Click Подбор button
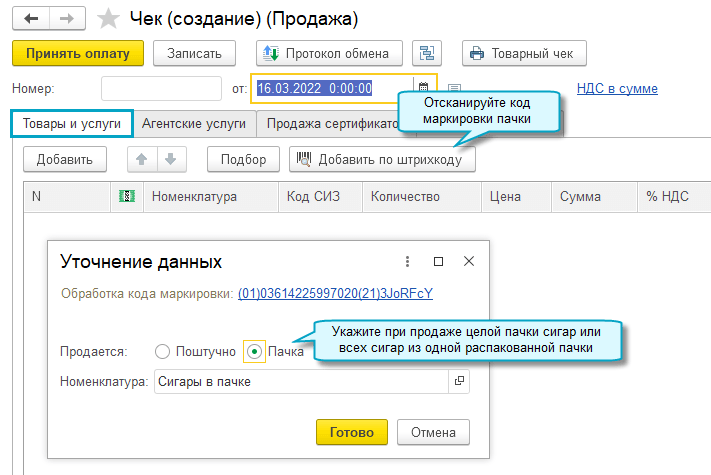The height and width of the screenshot is (475, 711). (243, 159)
